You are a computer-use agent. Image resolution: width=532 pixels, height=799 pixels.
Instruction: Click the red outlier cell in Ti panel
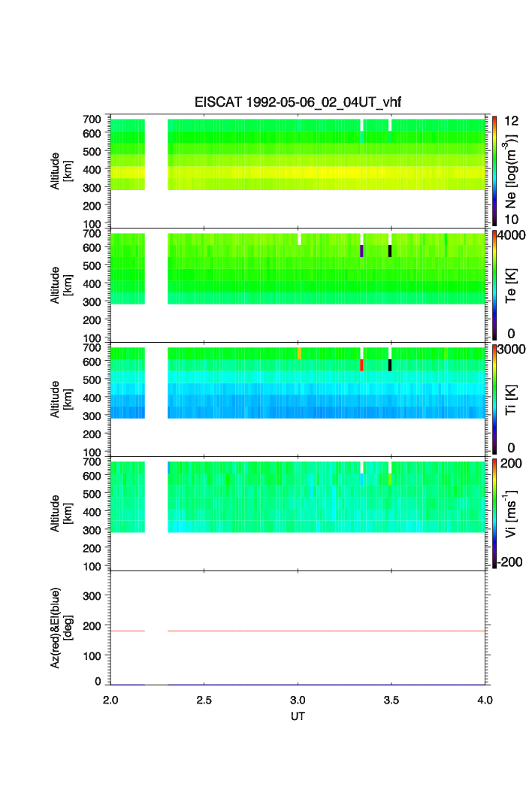click(361, 365)
